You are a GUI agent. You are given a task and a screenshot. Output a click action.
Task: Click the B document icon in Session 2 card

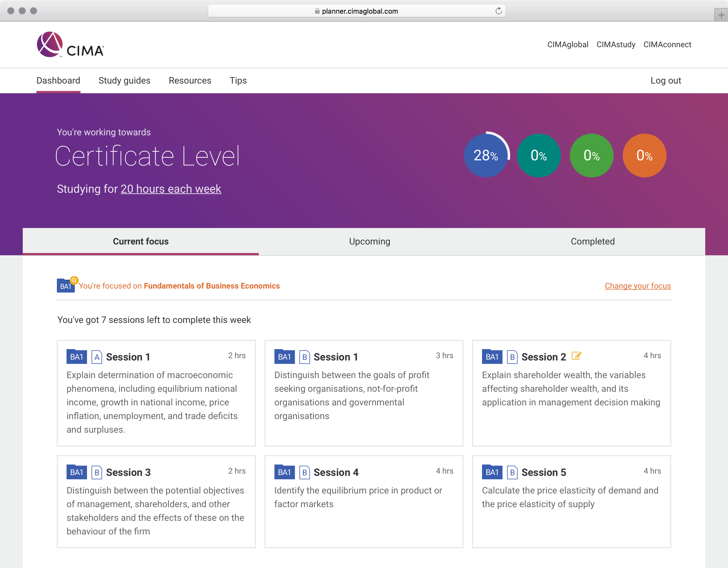pos(512,357)
